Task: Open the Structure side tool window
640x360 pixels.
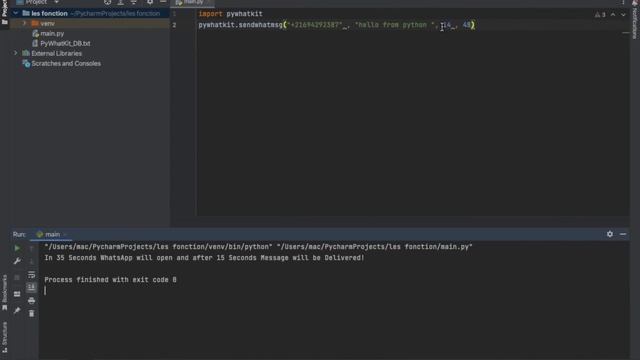Action: click(4, 337)
